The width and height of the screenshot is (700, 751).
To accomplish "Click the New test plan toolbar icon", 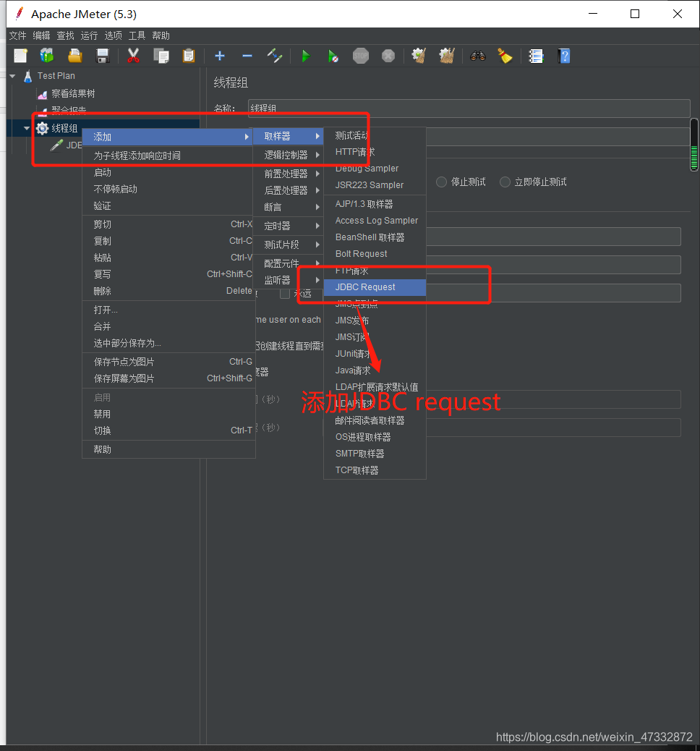I will (20, 56).
